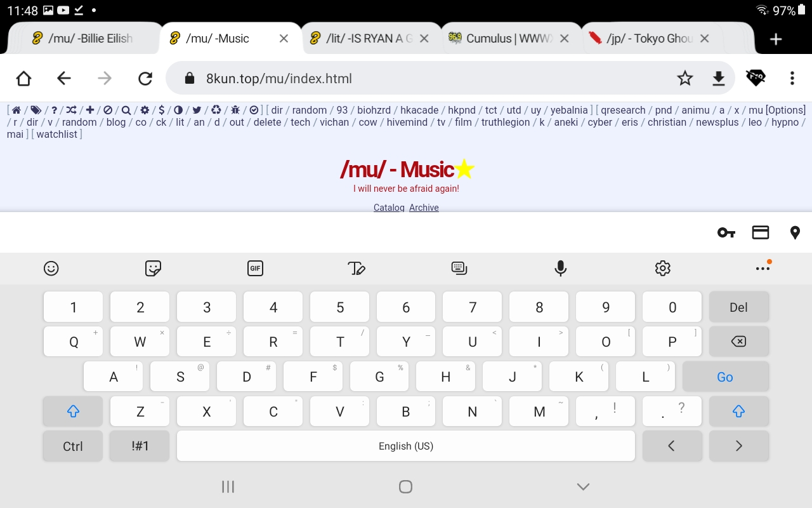Open the Archive link
The width and height of the screenshot is (812, 508).
(x=424, y=208)
